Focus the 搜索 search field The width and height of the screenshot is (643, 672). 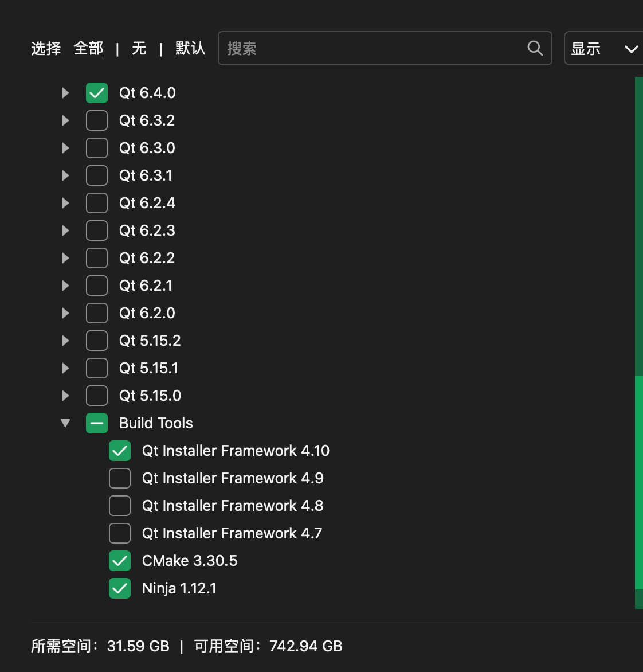385,48
